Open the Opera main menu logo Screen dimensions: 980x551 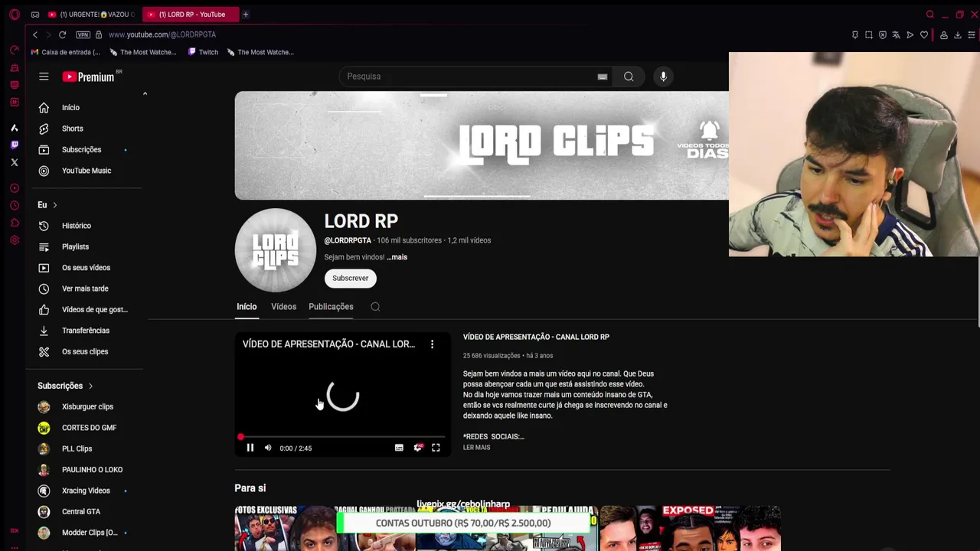[x=15, y=15]
